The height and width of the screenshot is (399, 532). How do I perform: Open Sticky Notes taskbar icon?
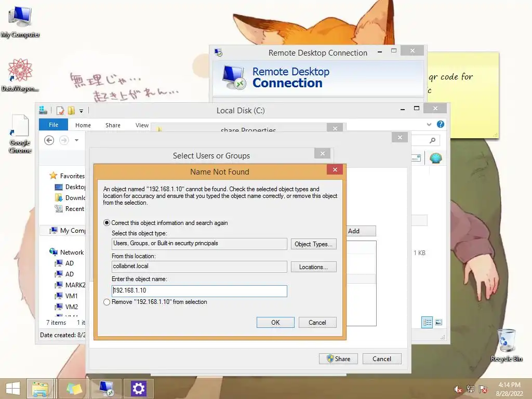pyautogui.click(x=74, y=389)
